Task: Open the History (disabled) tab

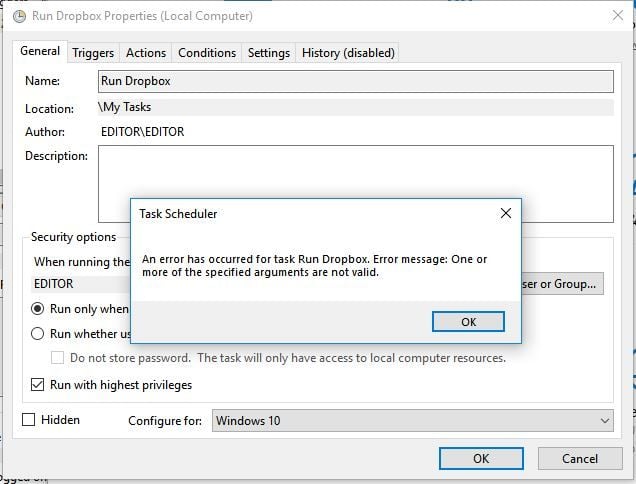Action: [348, 53]
